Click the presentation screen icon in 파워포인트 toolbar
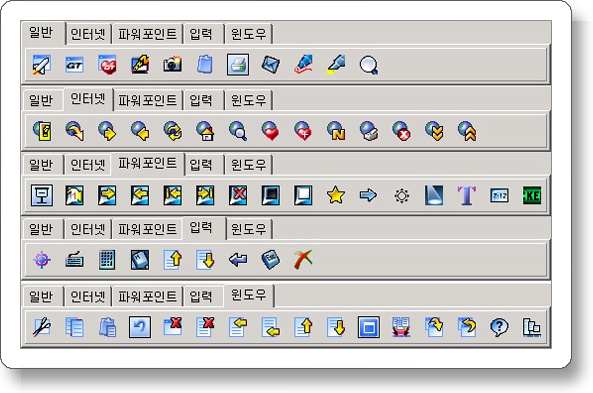The width and height of the screenshot is (593, 393). pos(42,195)
